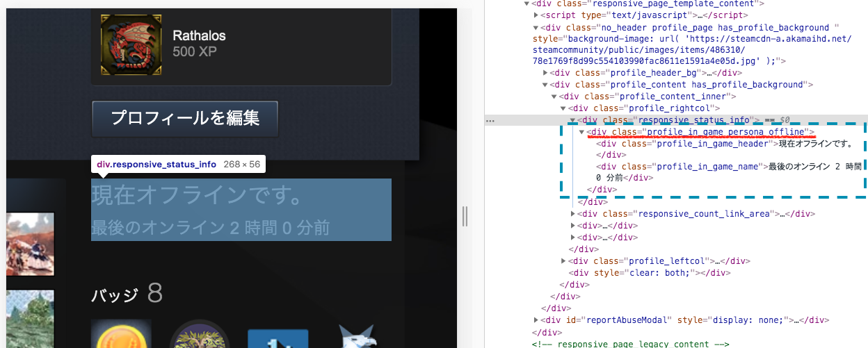The image size is (868, 348).
Task: Click the round tree badge icon
Action: point(200,333)
